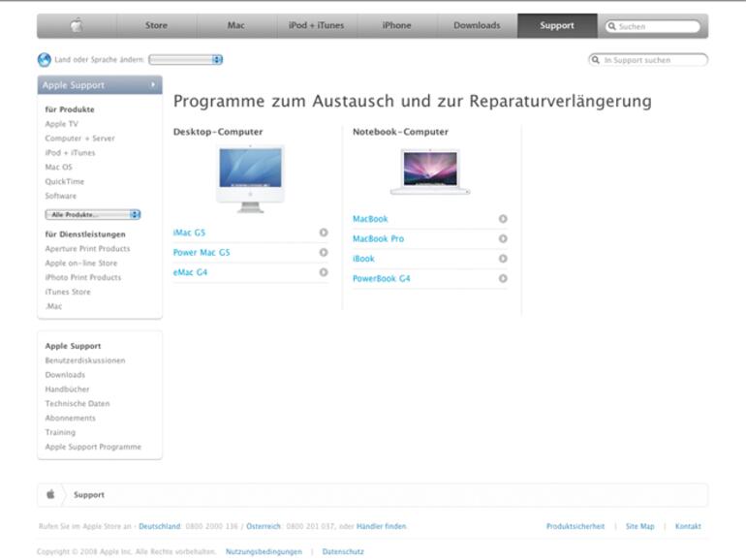Open Apple TV in the sidebar
The width and height of the screenshot is (746, 560).
(x=61, y=124)
